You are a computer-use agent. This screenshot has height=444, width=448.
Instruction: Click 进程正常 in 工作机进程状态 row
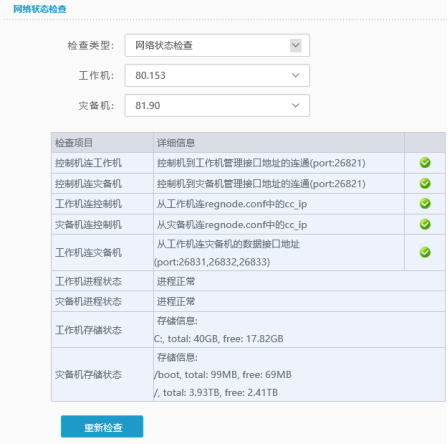point(176,282)
